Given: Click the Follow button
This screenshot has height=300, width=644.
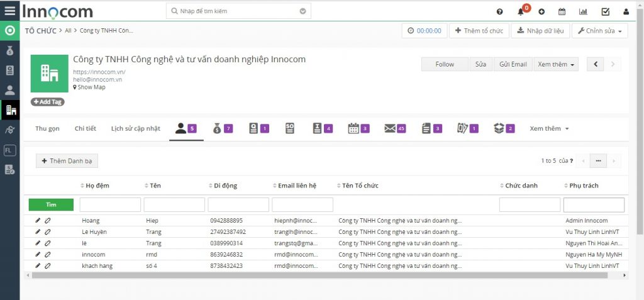Looking at the screenshot, I should click(x=445, y=64).
